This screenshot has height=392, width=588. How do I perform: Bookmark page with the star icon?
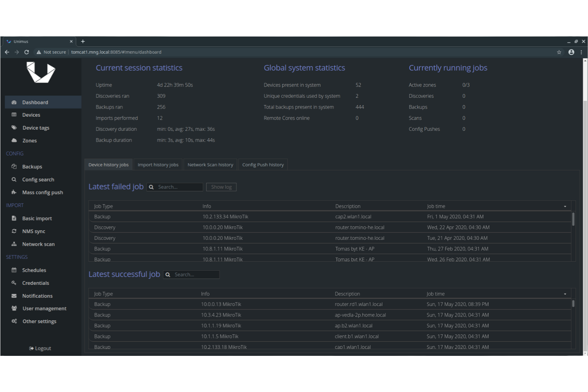coord(559,52)
